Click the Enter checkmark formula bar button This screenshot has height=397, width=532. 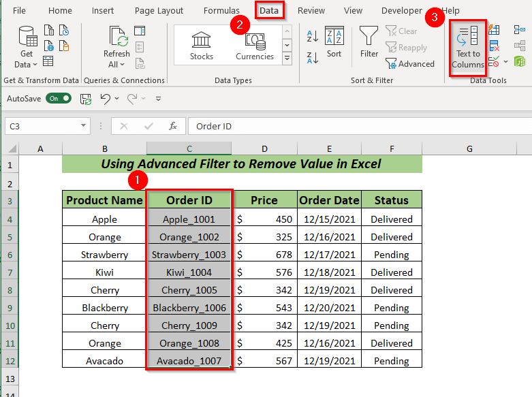tap(148, 126)
